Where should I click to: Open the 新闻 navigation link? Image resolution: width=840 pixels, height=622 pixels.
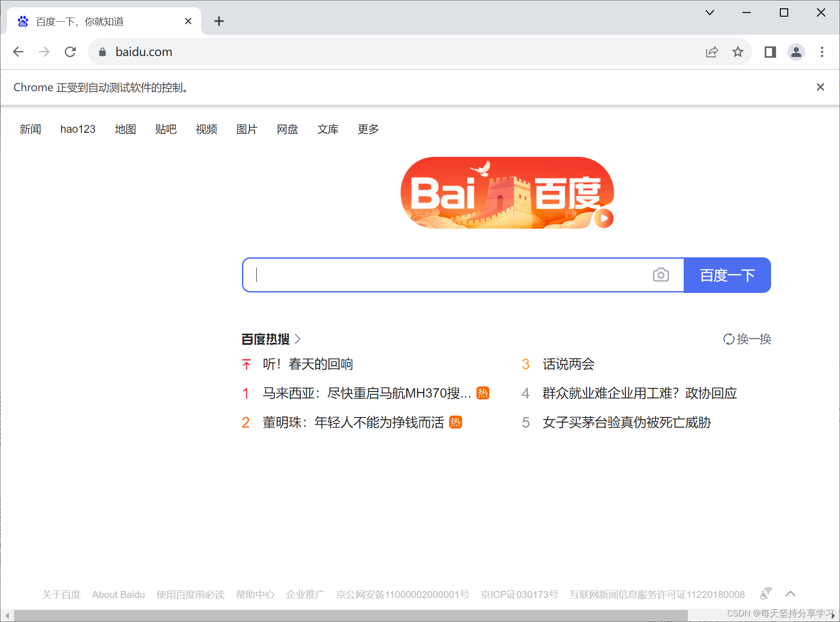click(x=31, y=129)
